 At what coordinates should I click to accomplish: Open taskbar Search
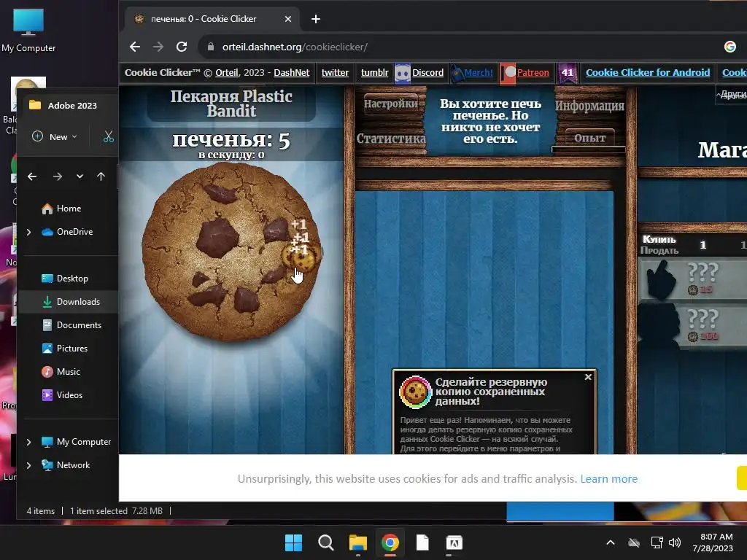(326, 542)
